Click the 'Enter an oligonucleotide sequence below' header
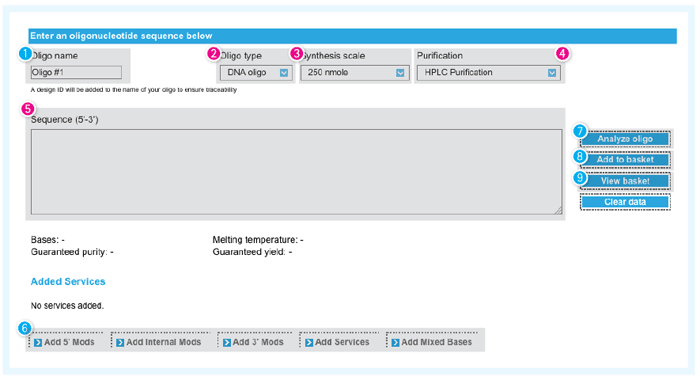700x380 pixels. [x=121, y=36]
